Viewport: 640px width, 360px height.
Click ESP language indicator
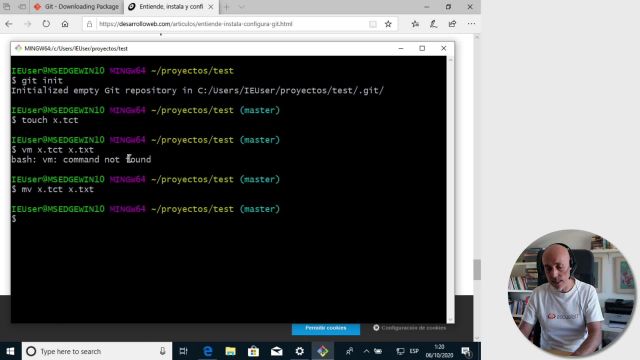click(414, 351)
